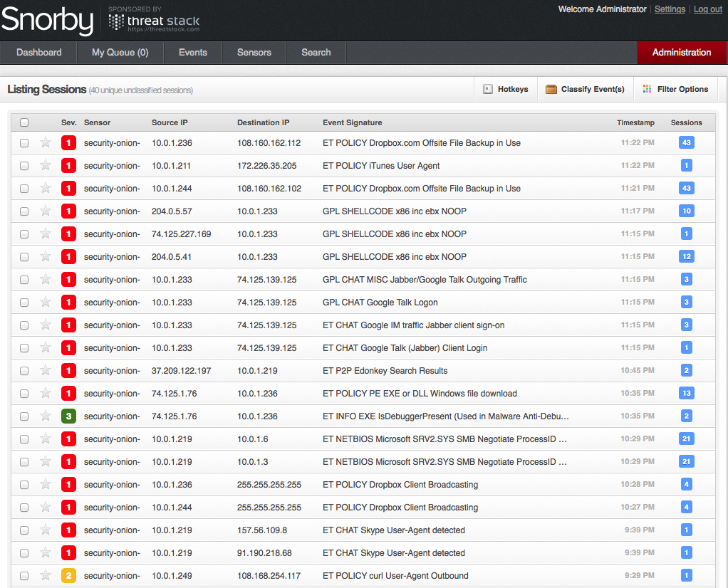This screenshot has height=588, width=728.
Task: Click the yellow severity 2 badge
Action: click(68, 576)
